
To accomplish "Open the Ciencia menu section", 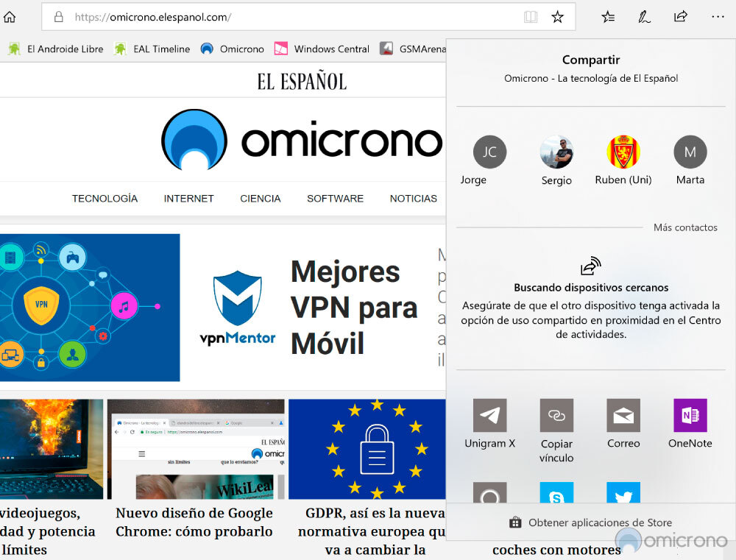I will pyautogui.click(x=261, y=199).
